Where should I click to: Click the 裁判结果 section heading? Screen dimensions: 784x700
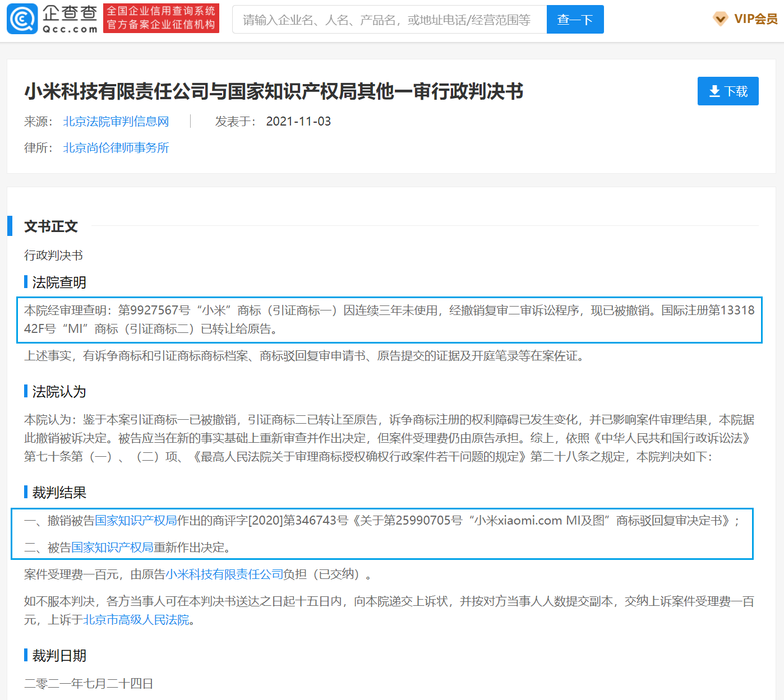(59, 493)
